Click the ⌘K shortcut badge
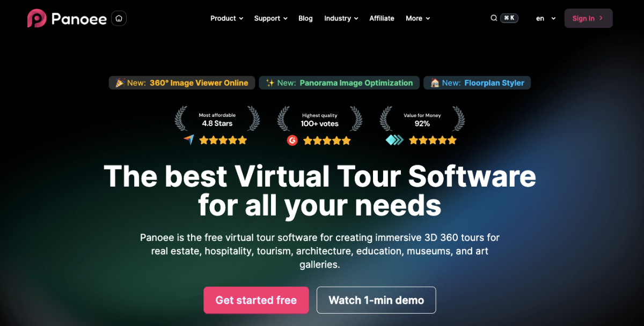Viewport: 644px width, 326px height. [509, 18]
